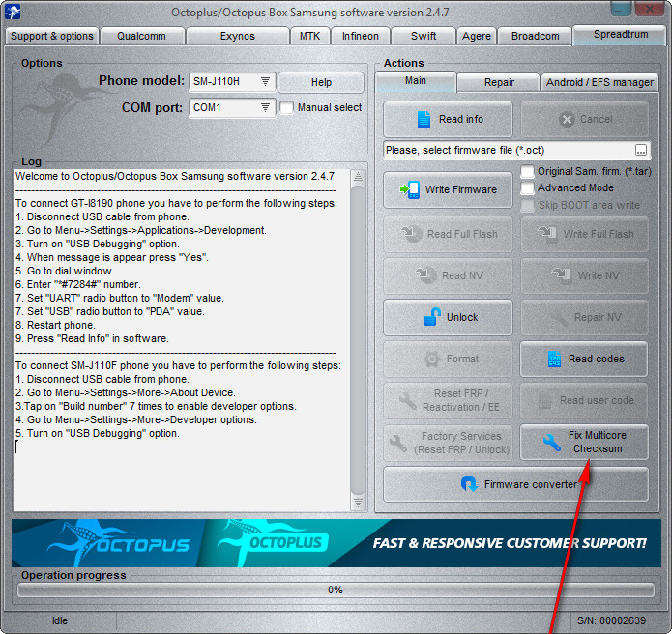
Task: Click the Fix Multicore Checksum wrench icon
Action: [551, 443]
